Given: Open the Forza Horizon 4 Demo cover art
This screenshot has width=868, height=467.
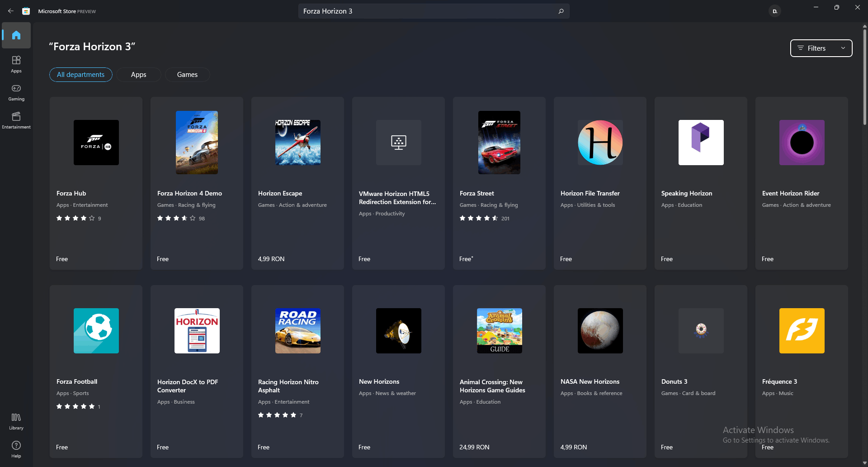Looking at the screenshot, I should [x=197, y=143].
